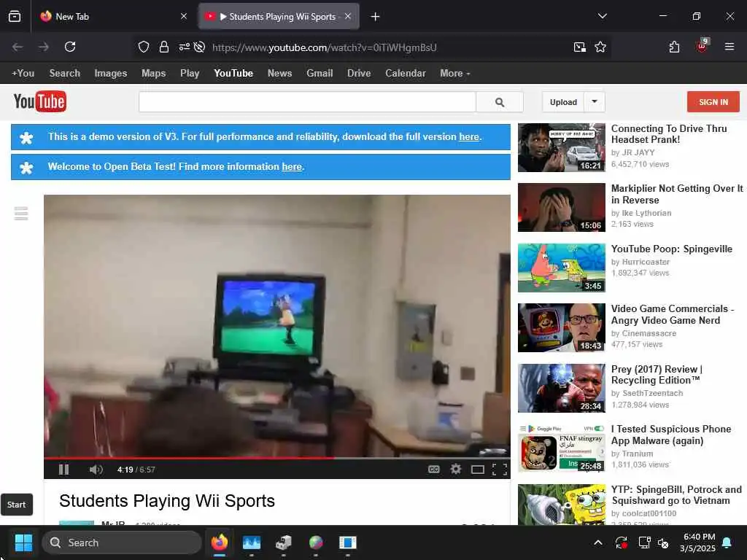Click the YouTube logo
This screenshot has width=747, height=560.
tap(40, 101)
